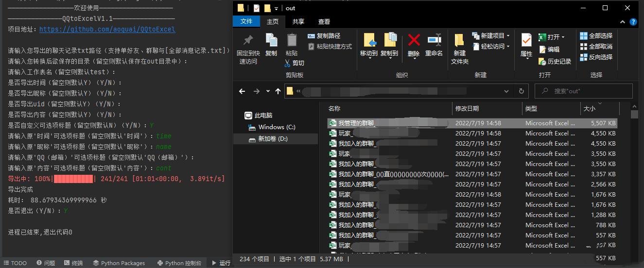The width and height of the screenshot is (644, 268).
Task: Click the address bar path field
Action: 400,91
